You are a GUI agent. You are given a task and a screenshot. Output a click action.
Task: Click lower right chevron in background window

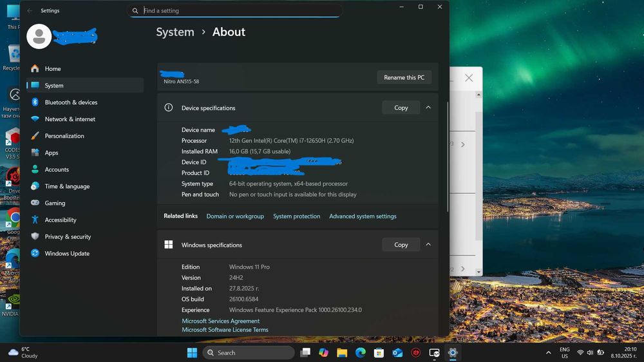463,269
